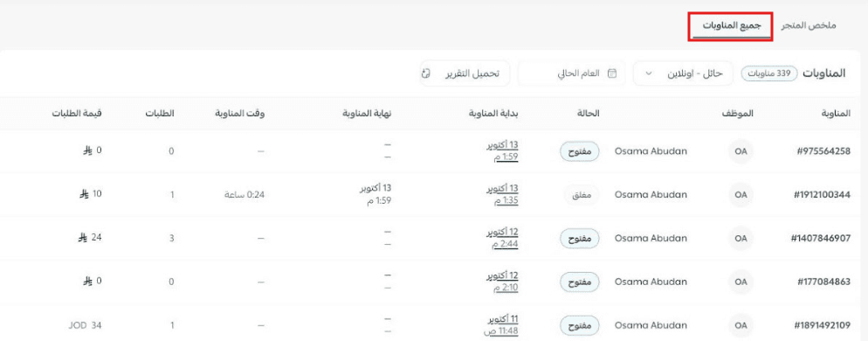Image resolution: width=868 pixels, height=341 pixels.
Task: Click المناوبة column header
Action: click(836, 114)
